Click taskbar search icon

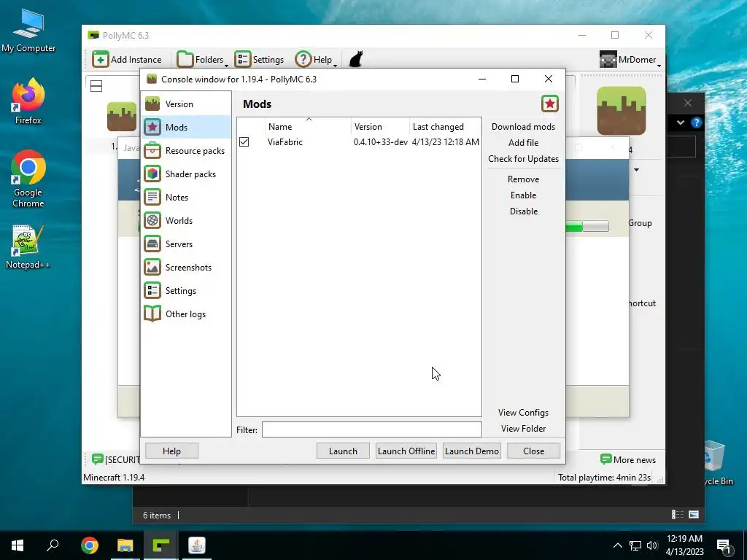point(53,545)
